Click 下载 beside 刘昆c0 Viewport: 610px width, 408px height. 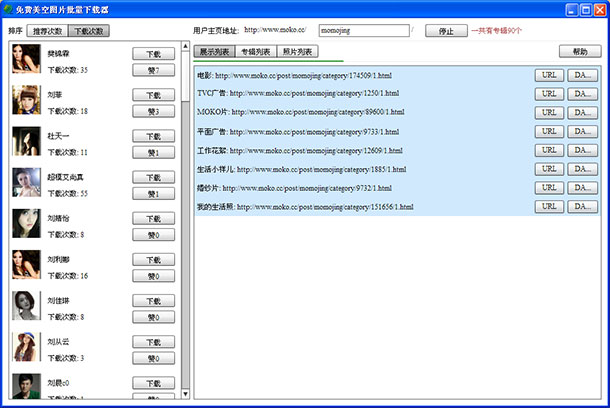tap(153, 383)
